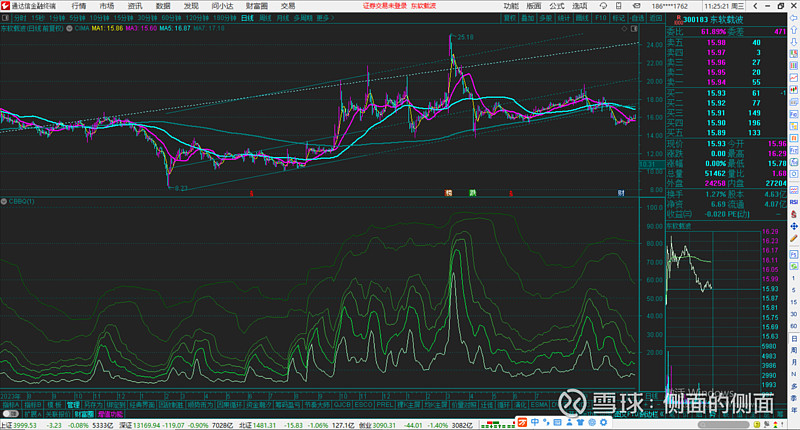Screen dimensions: 800x430
Task: Click the headset support icon
Action: [x=603, y=6]
